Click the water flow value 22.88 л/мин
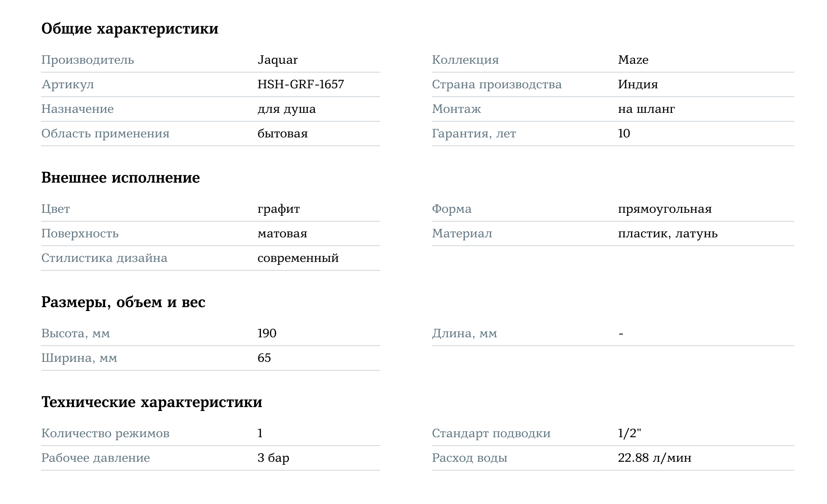This screenshot has height=504, width=827. point(654,458)
